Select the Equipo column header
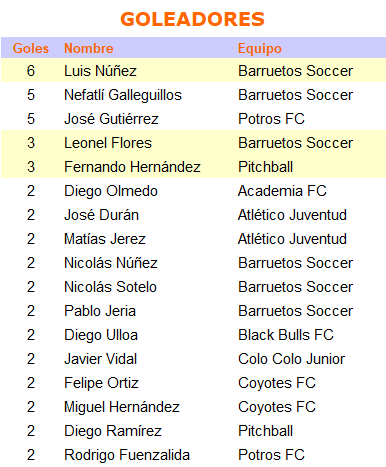386x467 pixels. click(260, 49)
